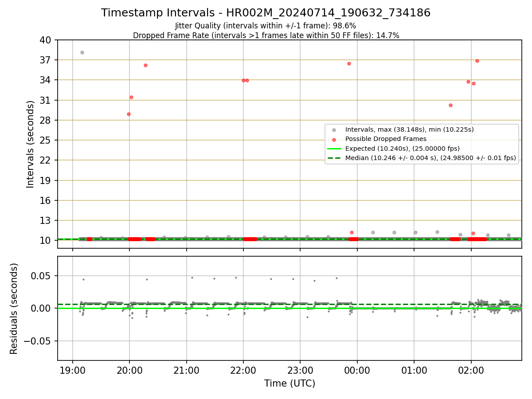
Task: Click the bright green Expected line swatch in legend
Action: (x=334, y=149)
